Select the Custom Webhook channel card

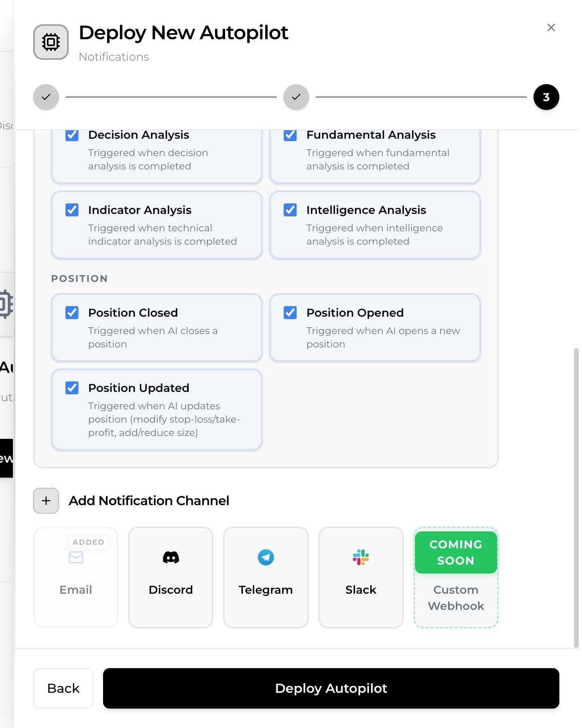coord(456,578)
